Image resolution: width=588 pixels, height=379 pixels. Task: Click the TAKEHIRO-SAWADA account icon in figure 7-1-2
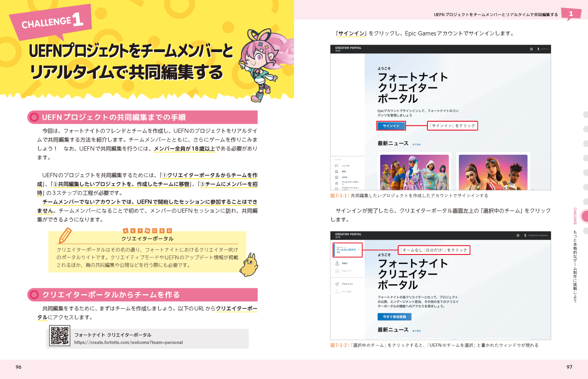525,235
